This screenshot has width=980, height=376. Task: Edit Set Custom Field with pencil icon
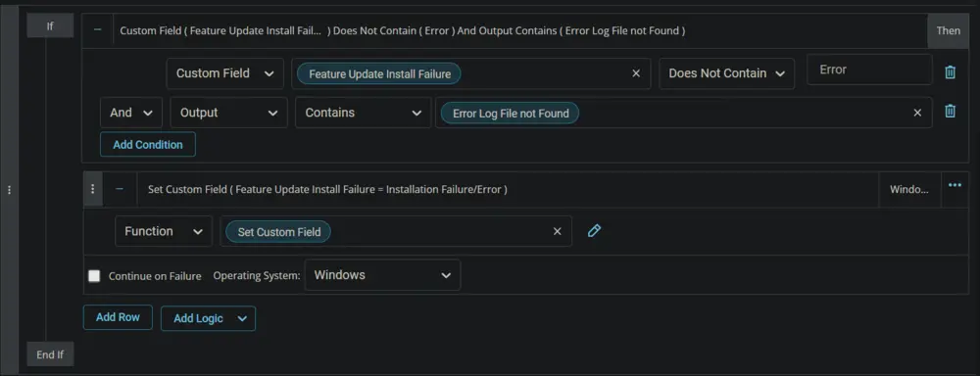click(x=595, y=231)
